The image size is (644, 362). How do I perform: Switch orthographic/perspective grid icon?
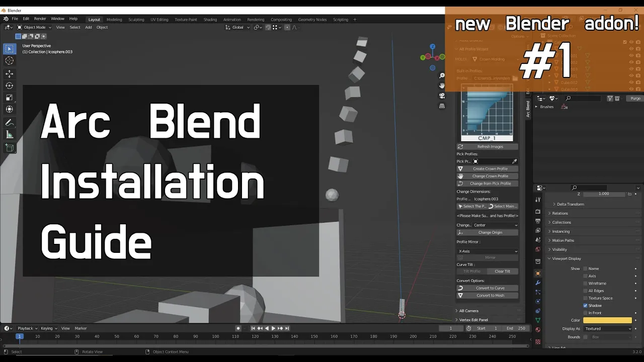pyautogui.click(x=442, y=106)
